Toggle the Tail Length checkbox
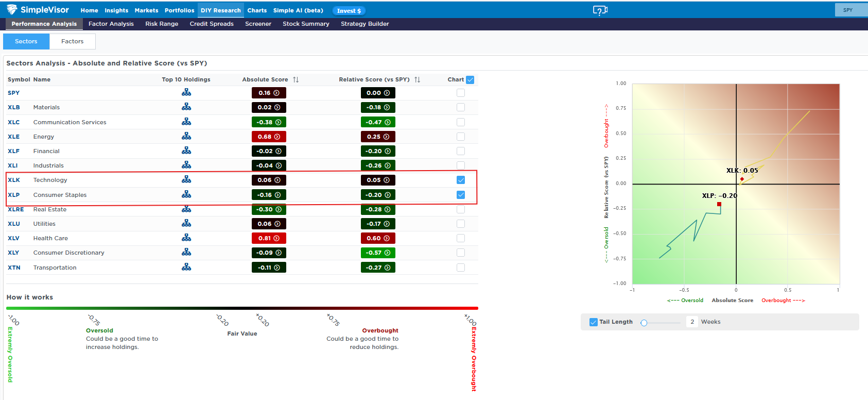868x400 pixels. pos(593,322)
